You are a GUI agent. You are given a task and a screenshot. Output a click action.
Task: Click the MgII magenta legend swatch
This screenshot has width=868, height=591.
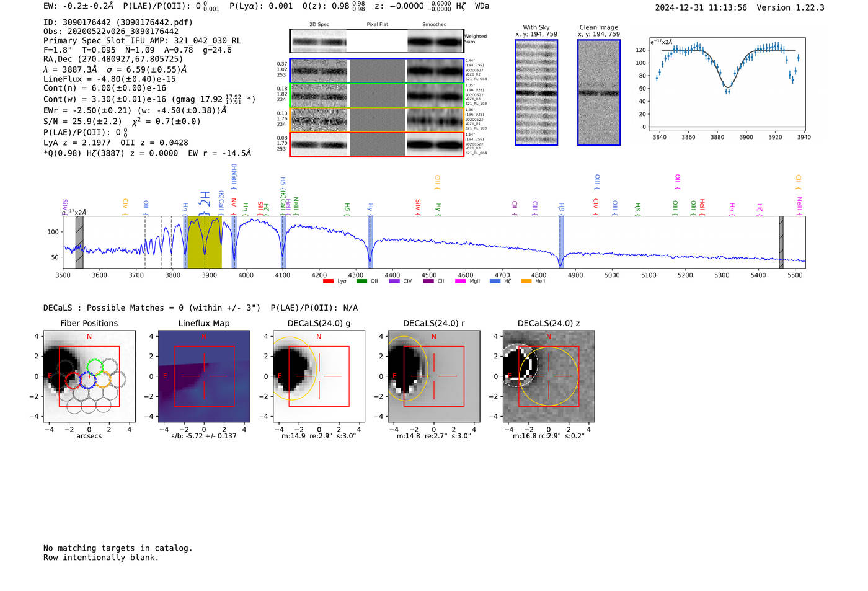[x=460, y=281]
